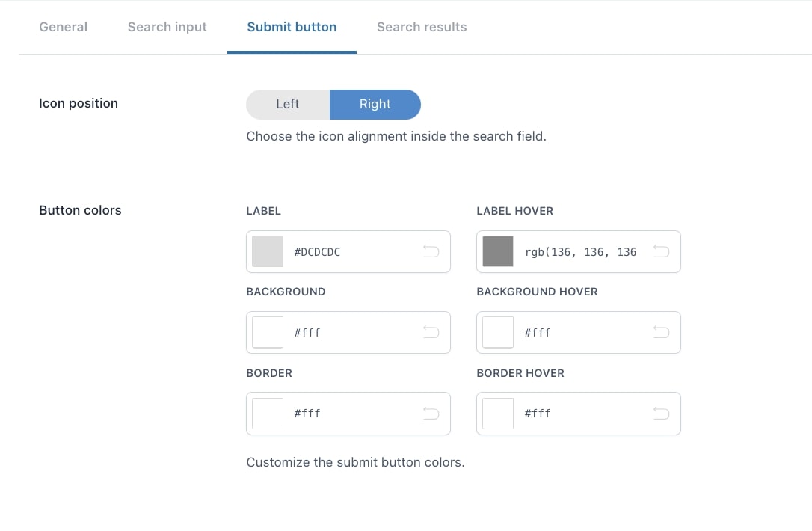Reset the Background Hover color value
The image size is (812, 531).
(661, 332)
